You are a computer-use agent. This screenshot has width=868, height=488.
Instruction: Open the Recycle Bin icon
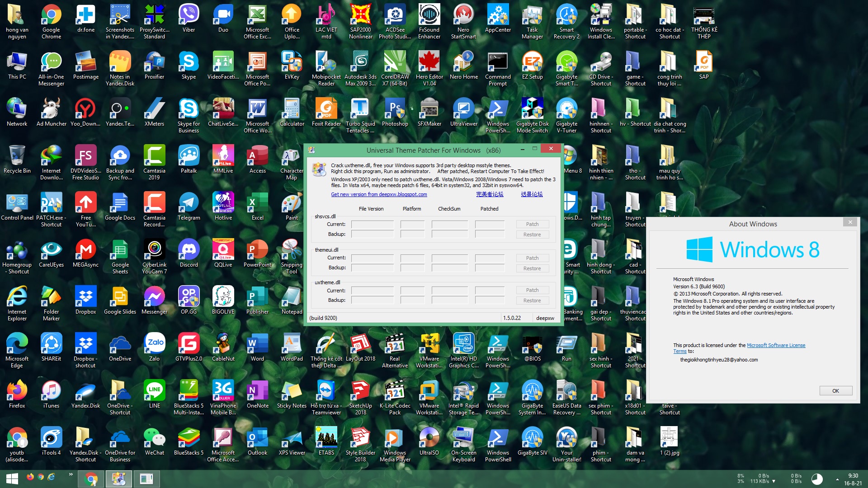click(17, 159)
